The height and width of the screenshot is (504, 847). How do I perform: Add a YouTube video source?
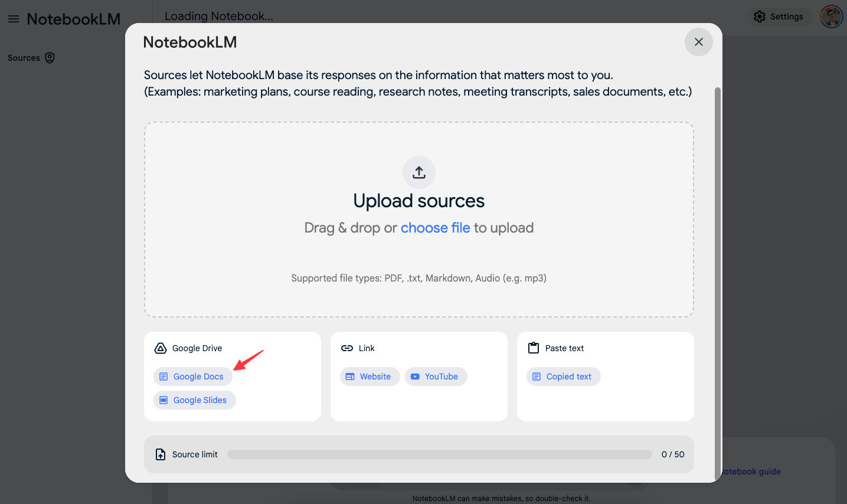(x=436, y=376)
